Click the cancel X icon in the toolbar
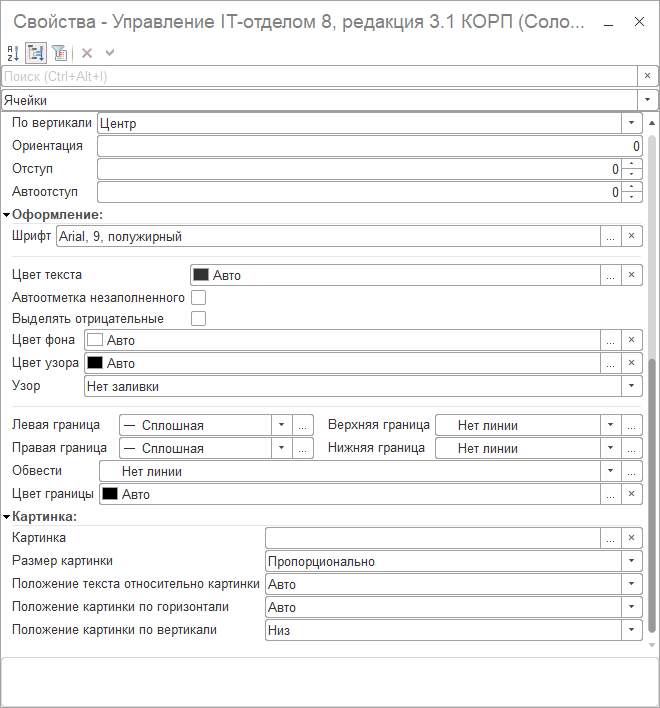 coord(87,53)
